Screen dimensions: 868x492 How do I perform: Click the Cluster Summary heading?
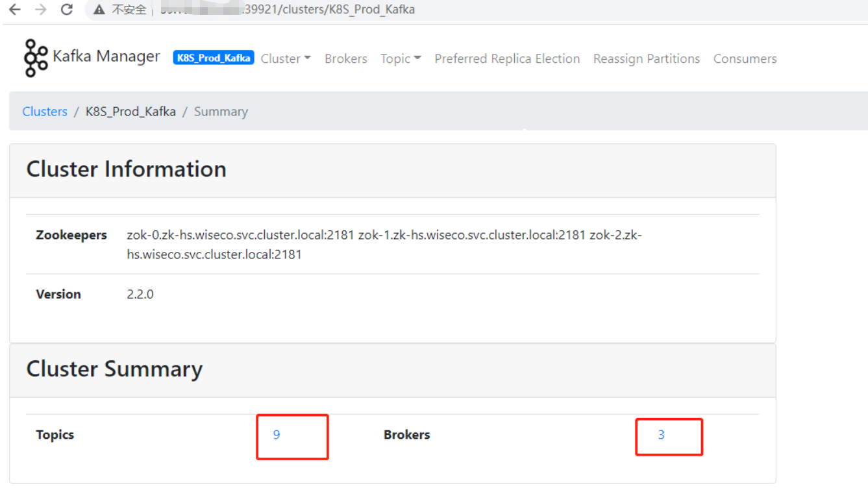114,369
